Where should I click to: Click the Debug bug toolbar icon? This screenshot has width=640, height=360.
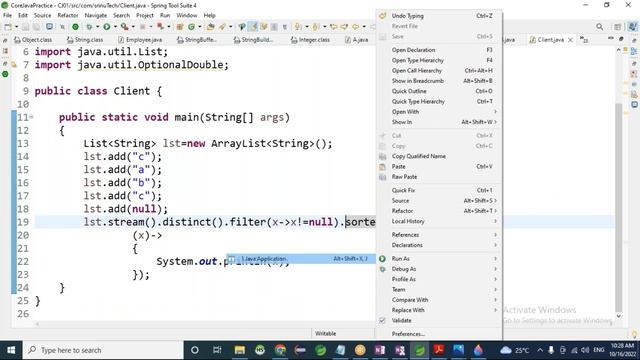pyautogui.click(x=89, y=27)
